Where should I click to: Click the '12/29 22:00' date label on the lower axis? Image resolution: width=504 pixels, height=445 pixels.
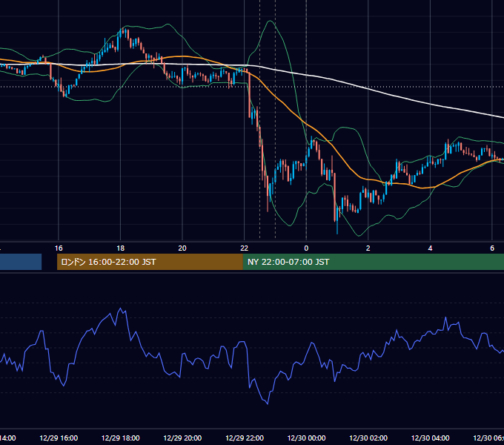pyautogui.click(x=245, y=438)
